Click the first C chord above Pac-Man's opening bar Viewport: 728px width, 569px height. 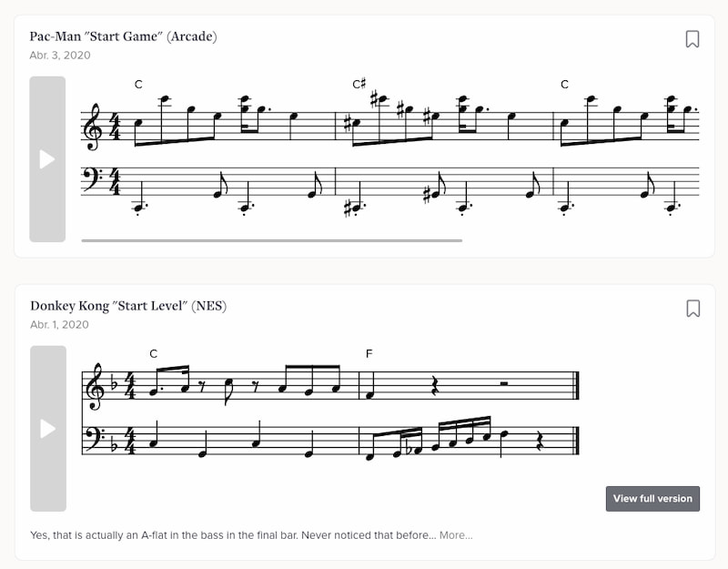[x=138, y=85]
